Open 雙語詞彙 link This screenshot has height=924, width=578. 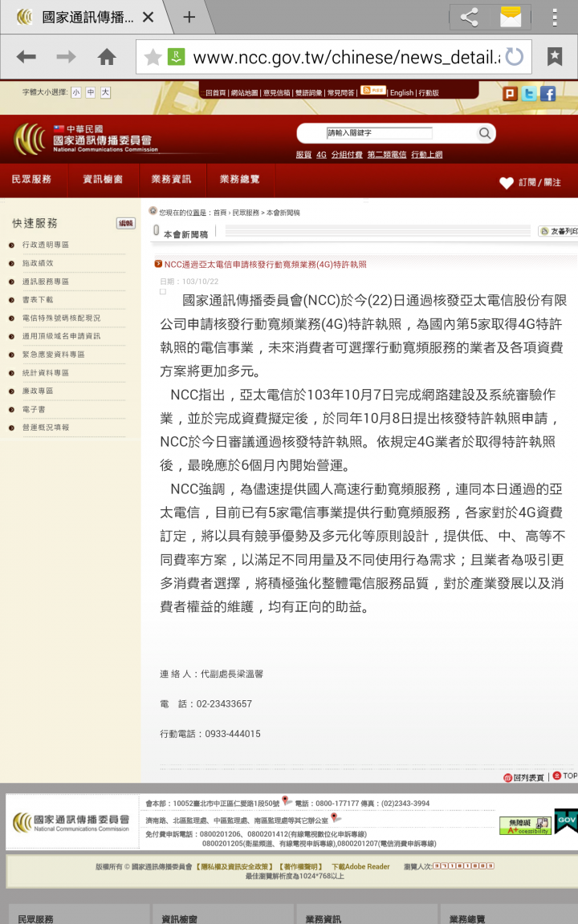pyautogui.click(x=308, y=93)
